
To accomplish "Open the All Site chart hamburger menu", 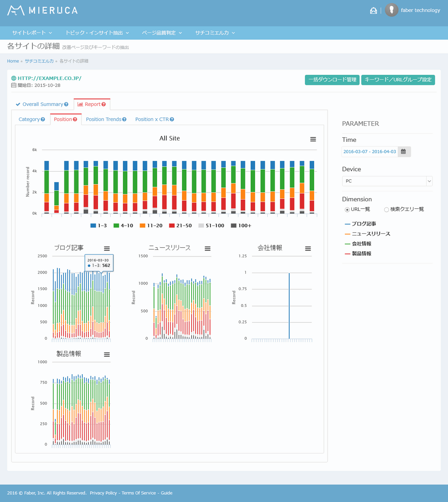I will 313,139.
